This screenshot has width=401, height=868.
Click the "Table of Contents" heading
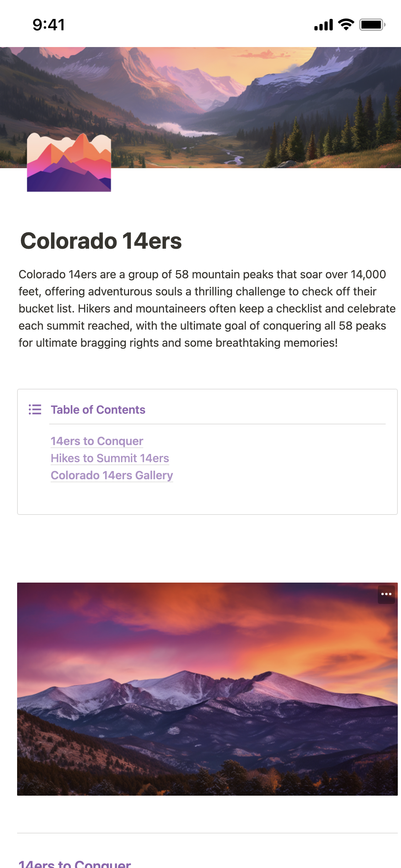pos(98,410)
